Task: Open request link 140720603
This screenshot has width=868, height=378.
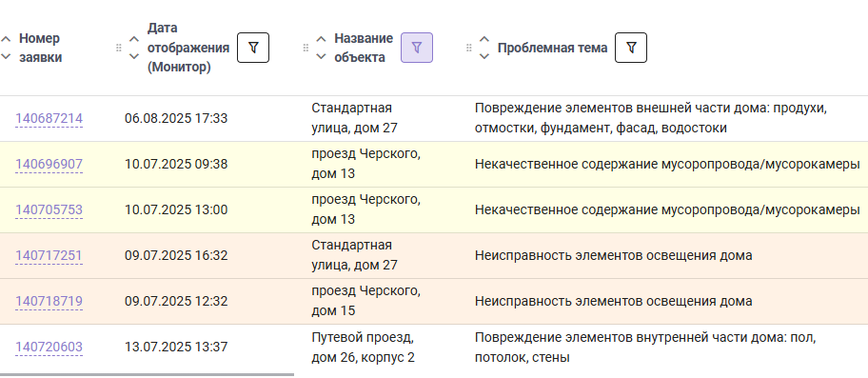Action: 49,347
